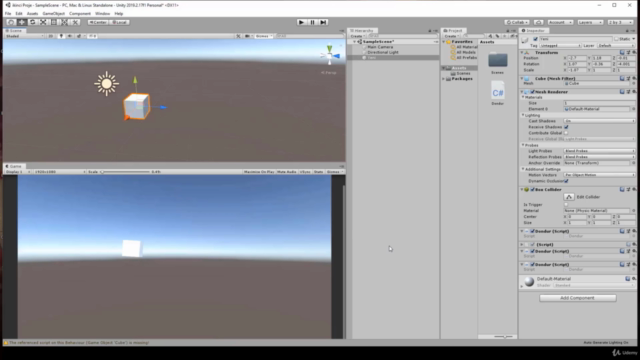Toggle the Static checkbox

pyautogui.click(x=616, y=39)
